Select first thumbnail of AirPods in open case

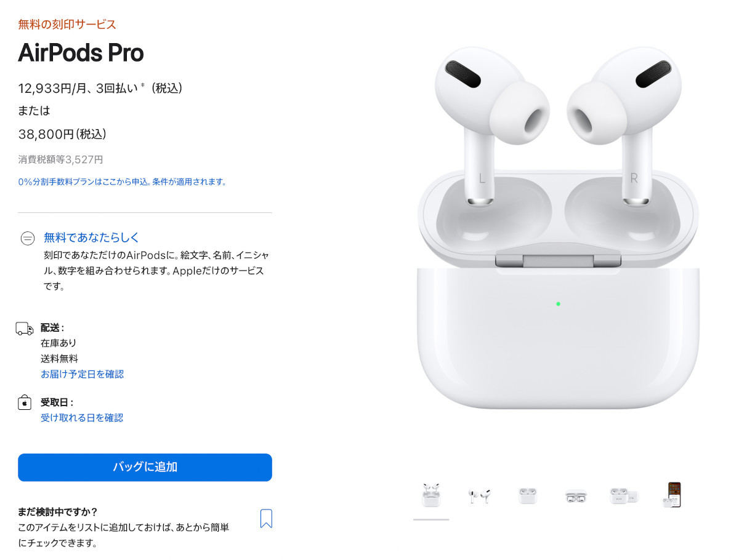[431, 495]
